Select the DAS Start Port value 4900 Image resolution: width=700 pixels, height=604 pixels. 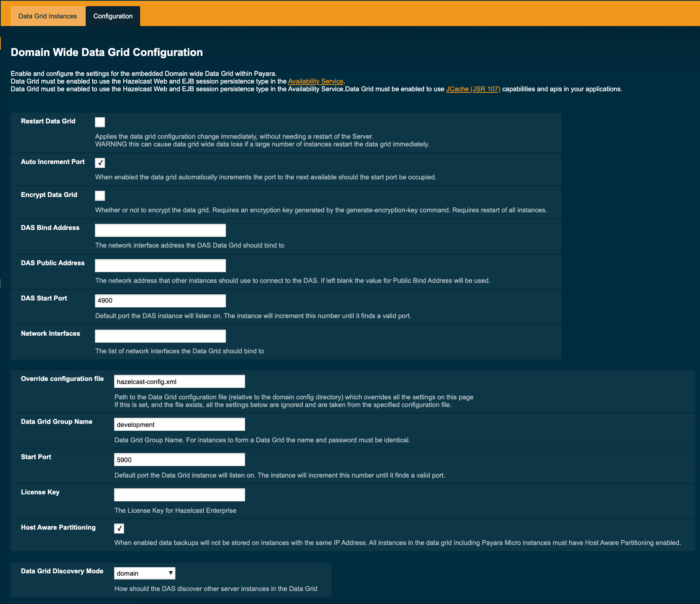pyautogui.click(x=160, y=300)
